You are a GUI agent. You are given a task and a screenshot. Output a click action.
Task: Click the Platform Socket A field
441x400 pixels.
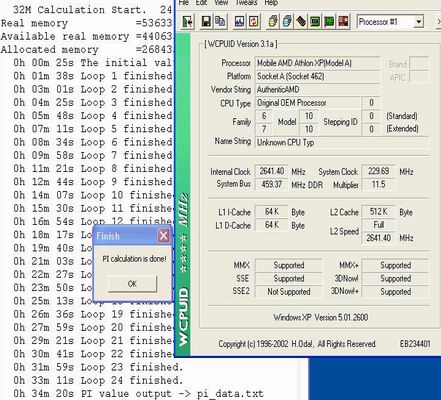[317, 76]
